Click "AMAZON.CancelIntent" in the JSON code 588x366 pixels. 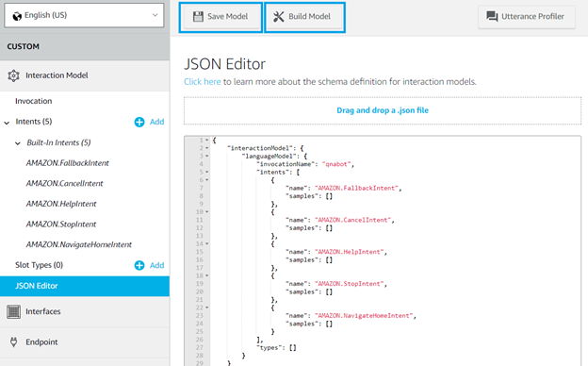tap(352, 220)
